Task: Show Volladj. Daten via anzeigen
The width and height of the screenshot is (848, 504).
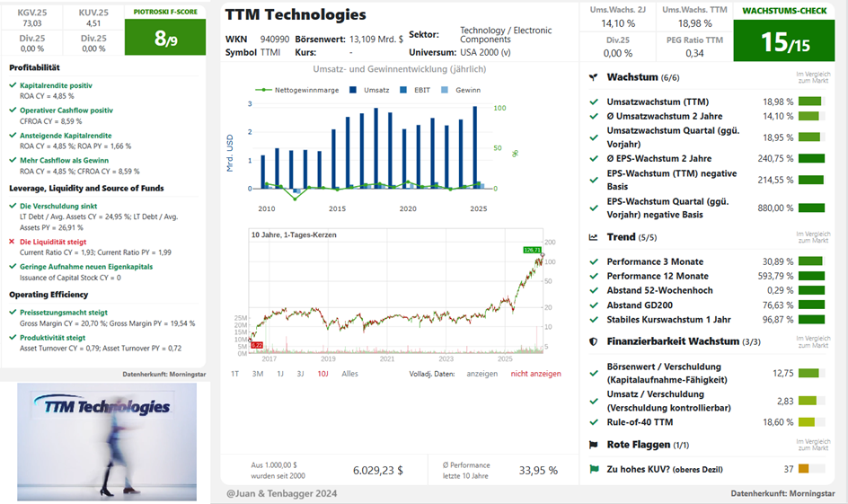Action: click(x=481, y=374)
